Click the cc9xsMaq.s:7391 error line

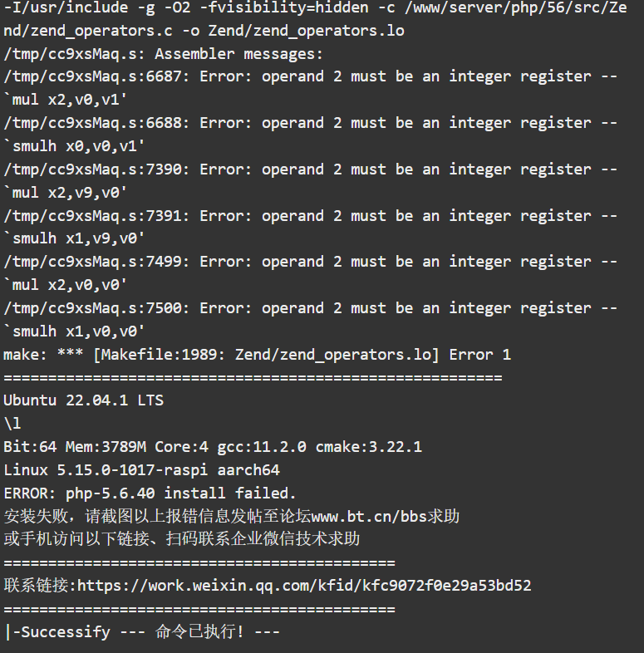[x=310, y=216]
